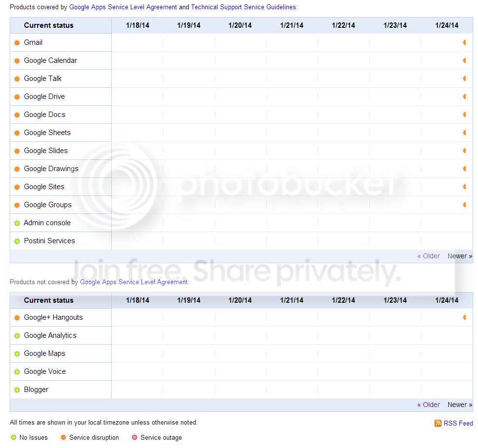Open Google Drive's 1/24/14 disruption marker
The height and width of the screenshot is (448, 478).
tap(464, 97)
